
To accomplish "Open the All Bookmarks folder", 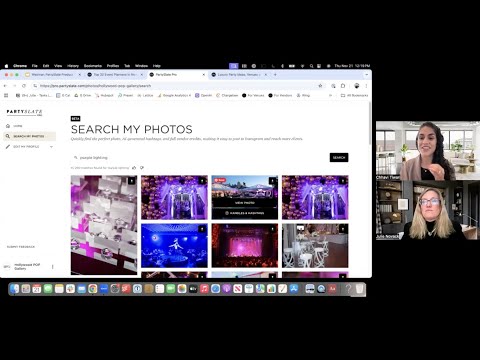I will click(x=355, y=95).
